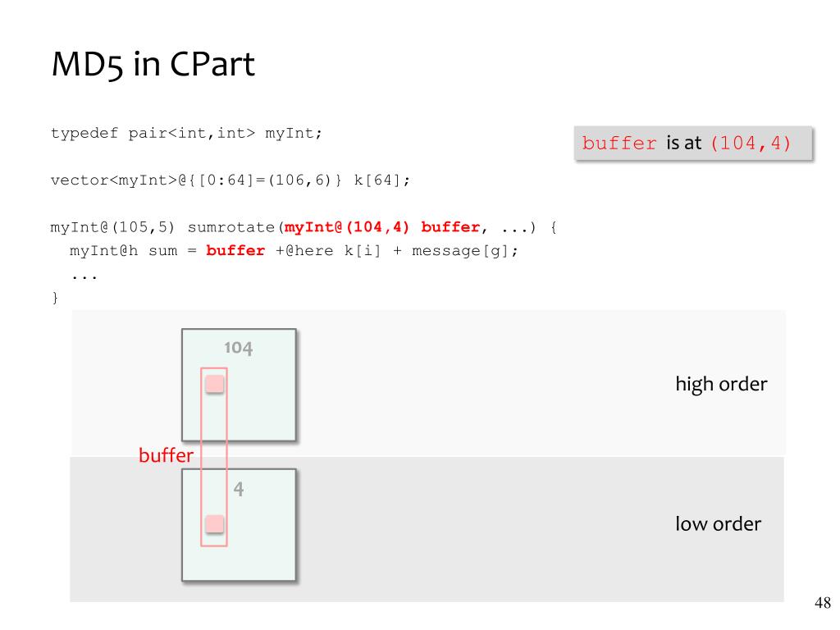Screen dimensions: 840x630
Task: Click the red "buffer" in the sum line
Action: [235, 251]
